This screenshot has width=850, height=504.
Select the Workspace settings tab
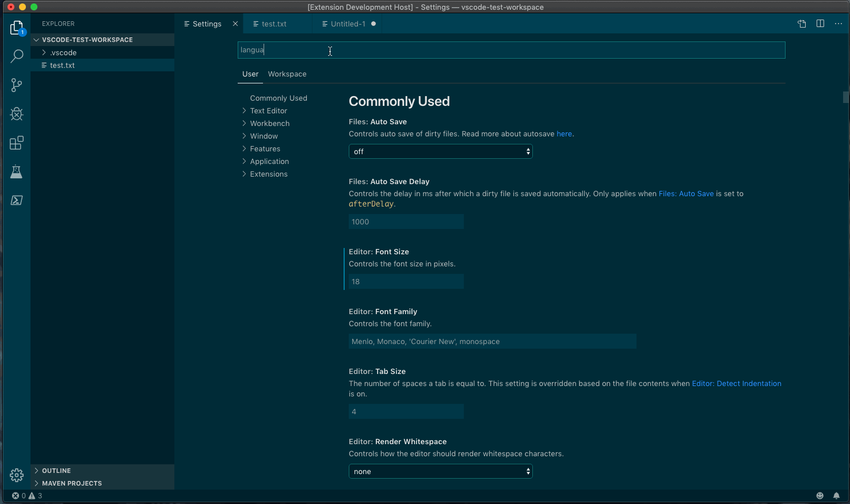click(x=287, y=74)
